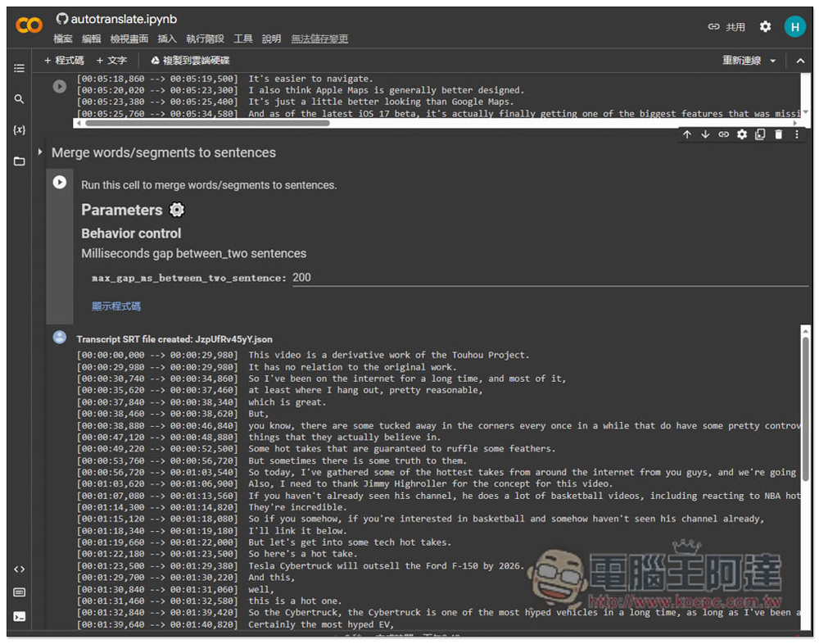The image size is (819, 644).
Task: Click the 重新連線 reconnect button
Action: tap(741, 61)
